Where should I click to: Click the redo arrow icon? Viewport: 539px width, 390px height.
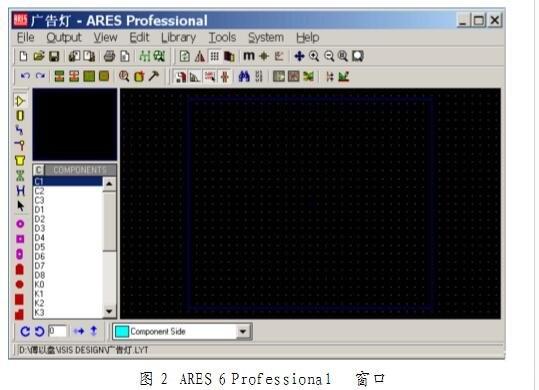point(41,76)
